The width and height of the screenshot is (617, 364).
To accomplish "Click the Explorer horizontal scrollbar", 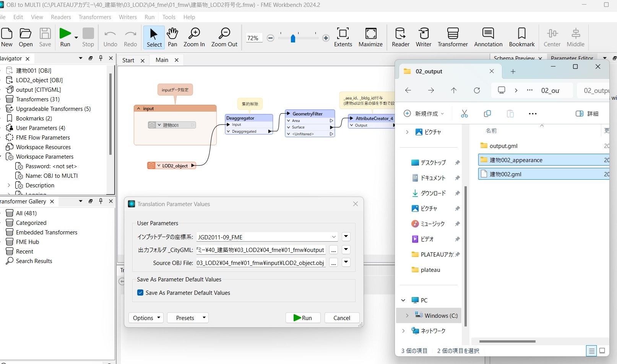I will coord(507,341).
